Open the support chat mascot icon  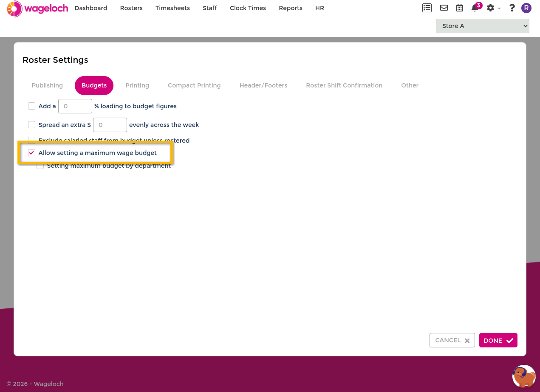[524, 376]
